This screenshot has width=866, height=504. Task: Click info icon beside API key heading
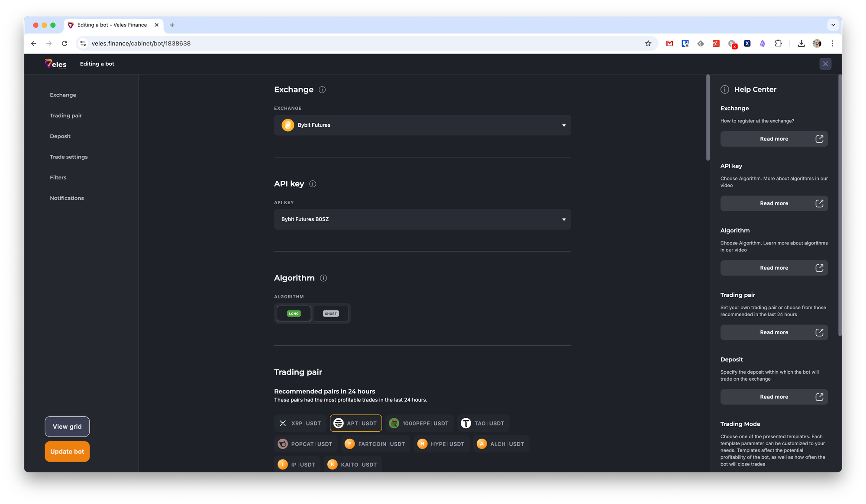click(313, 184)
